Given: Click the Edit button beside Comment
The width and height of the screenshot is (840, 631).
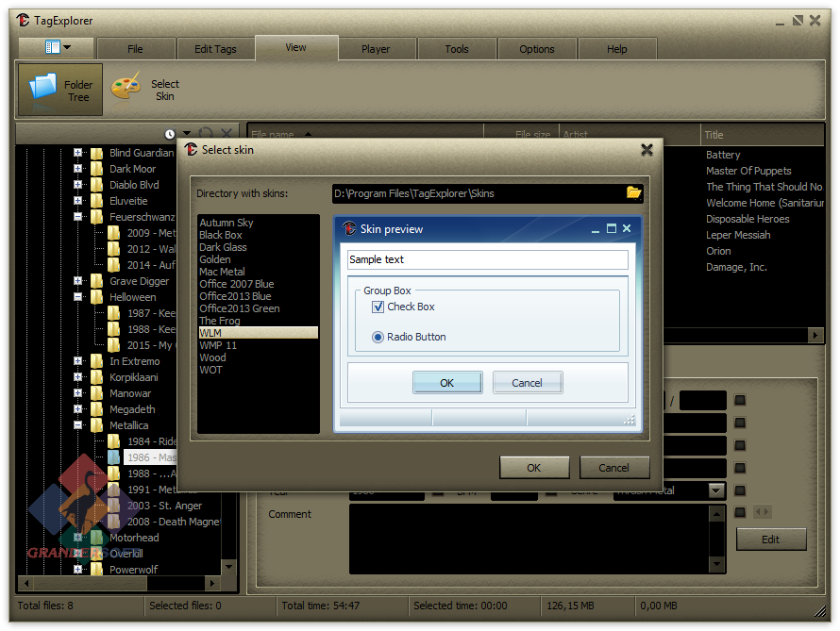Looking at the screenshot, I should click(x=771, y=540).
